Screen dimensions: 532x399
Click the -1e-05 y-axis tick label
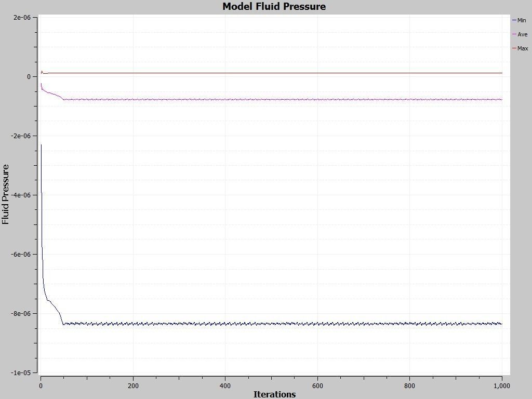point(21,373)
